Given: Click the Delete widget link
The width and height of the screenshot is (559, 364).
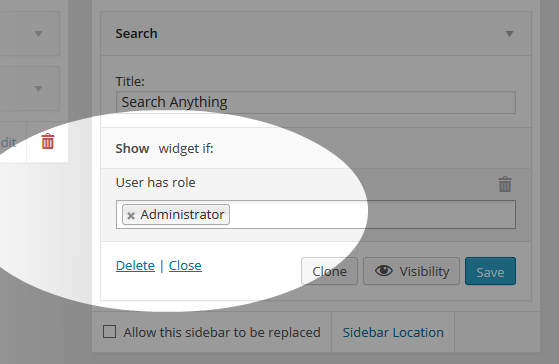Looking at the screenshot, I should pos(135,266).
